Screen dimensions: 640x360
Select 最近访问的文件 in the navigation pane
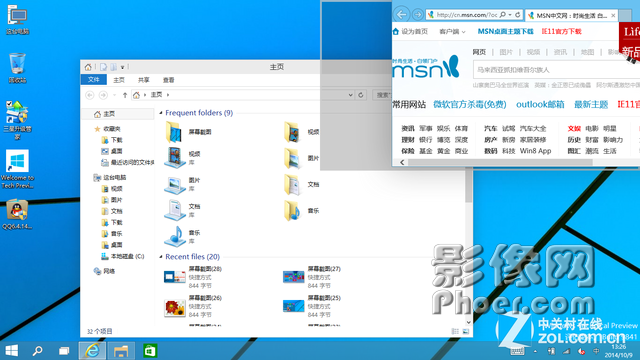point(128,162)
